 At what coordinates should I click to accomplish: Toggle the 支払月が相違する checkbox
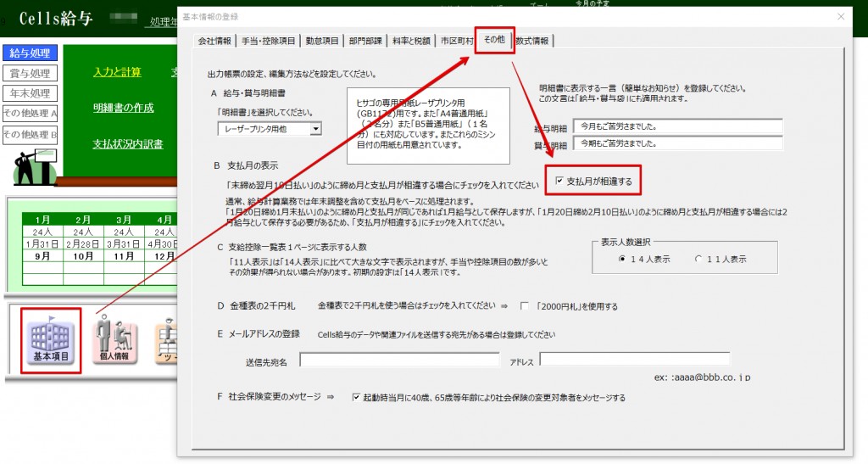pyautogui.click(x=559, y=181)
